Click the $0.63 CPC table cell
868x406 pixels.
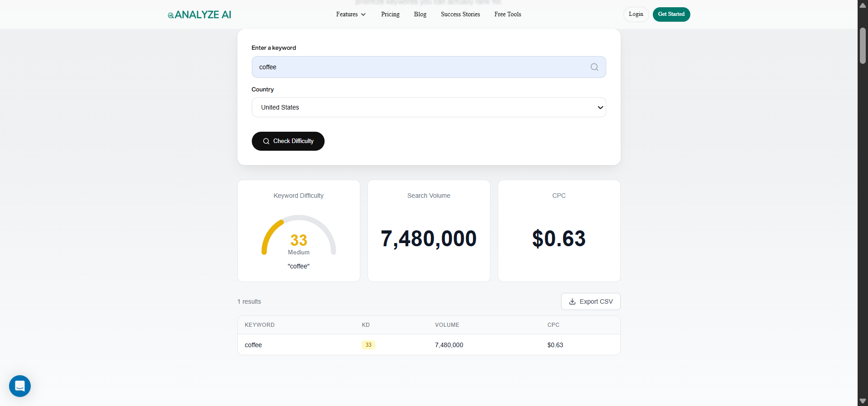pos(555,345)
